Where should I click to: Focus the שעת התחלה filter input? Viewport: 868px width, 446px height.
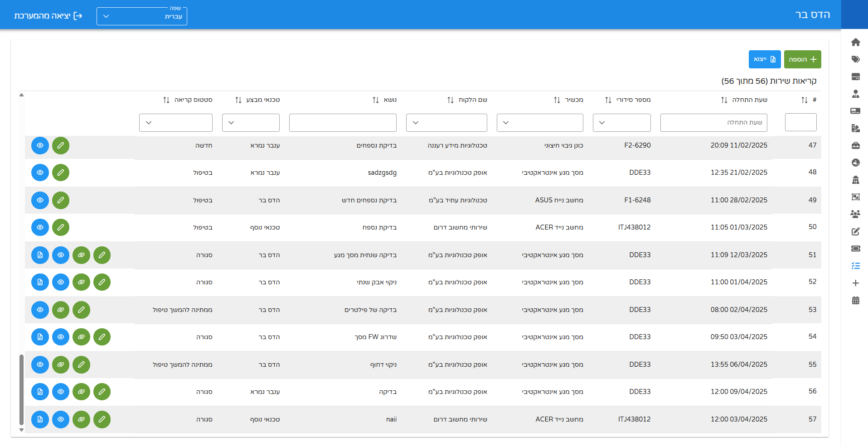714,123
